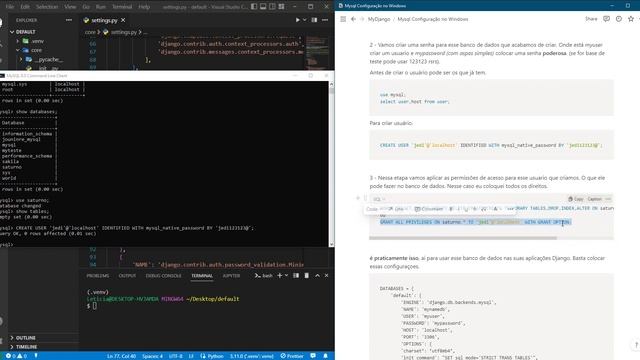Viewport: 640px width, 360px height.
Task: Copy the SQL code block in Notion
Action: [576, 199]
